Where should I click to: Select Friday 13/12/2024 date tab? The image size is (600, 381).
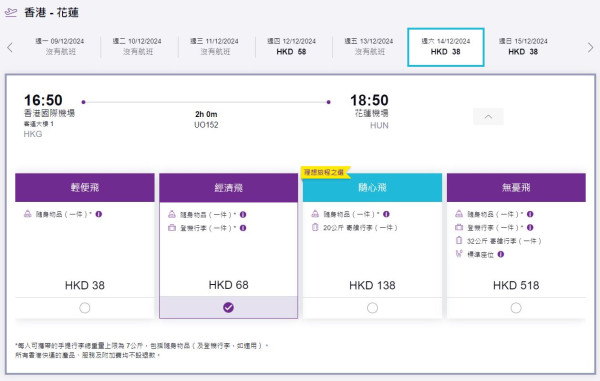(369, 46)
